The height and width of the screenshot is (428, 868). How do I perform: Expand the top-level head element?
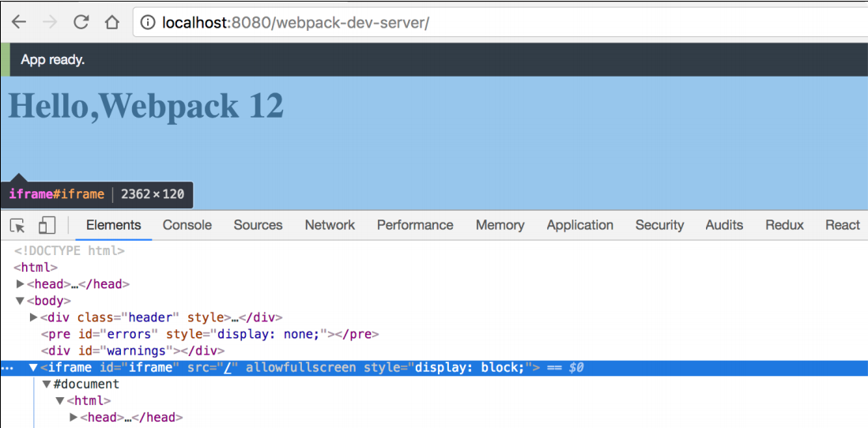(x=21, y=284)
